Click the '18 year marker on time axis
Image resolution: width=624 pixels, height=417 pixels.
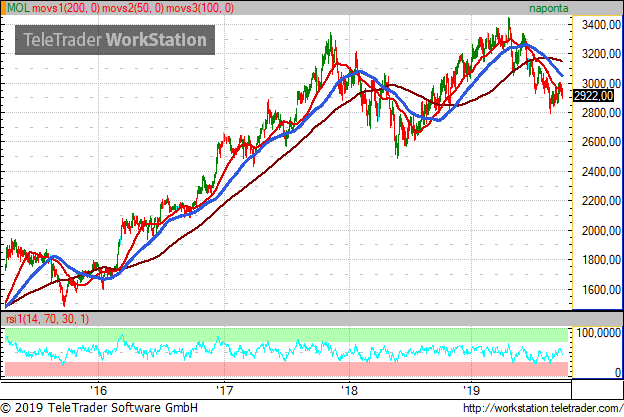pyautogui.click(x=350, y=390)
